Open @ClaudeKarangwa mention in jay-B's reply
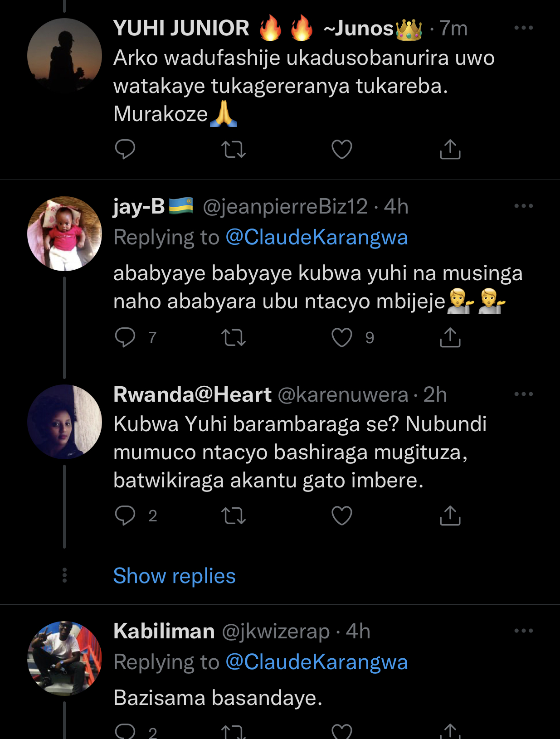 (317, 238)
